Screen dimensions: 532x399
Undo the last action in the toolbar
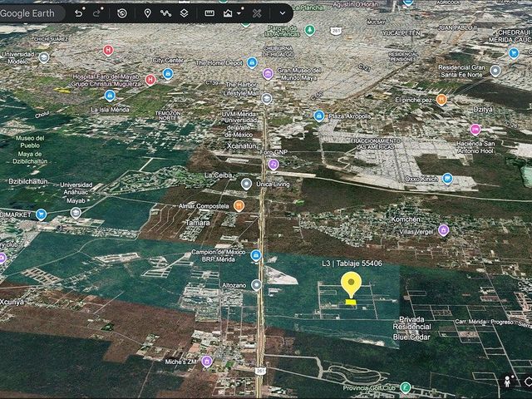(79, 13)
